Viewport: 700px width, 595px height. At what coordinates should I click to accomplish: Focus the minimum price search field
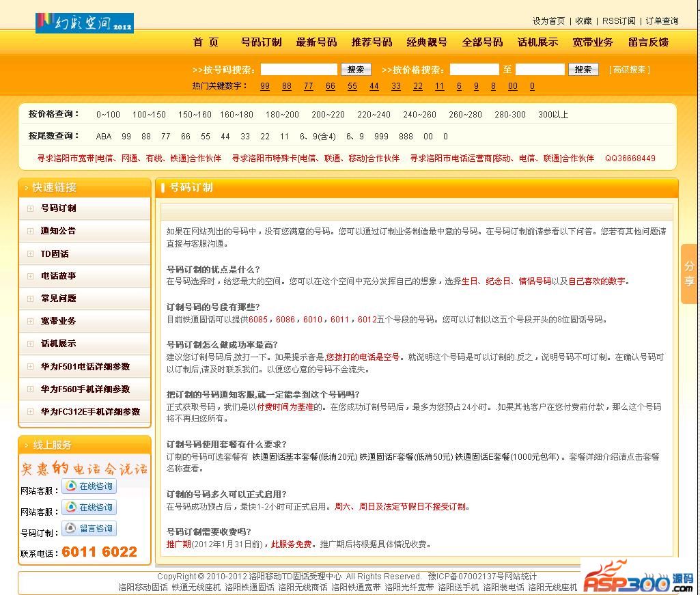pyautogui.click(x=474, y=70)
